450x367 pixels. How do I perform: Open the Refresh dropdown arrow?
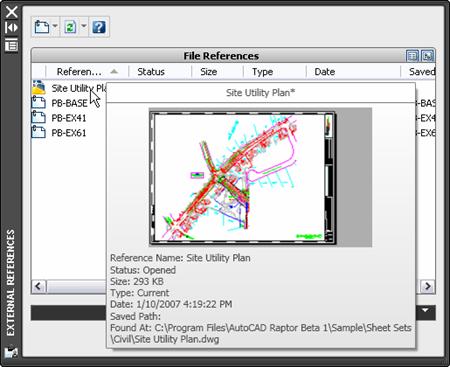(x=84, y=26)
